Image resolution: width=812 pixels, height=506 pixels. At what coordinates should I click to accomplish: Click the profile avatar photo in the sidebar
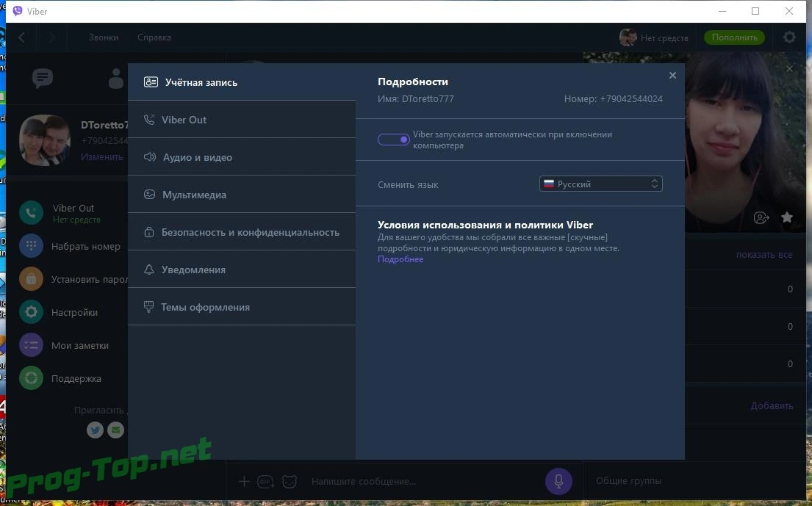[45, 140]
